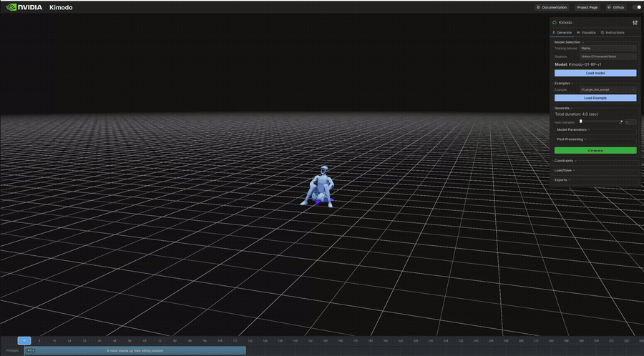Select the timeline playhead at frame 0

click(24, 340)
